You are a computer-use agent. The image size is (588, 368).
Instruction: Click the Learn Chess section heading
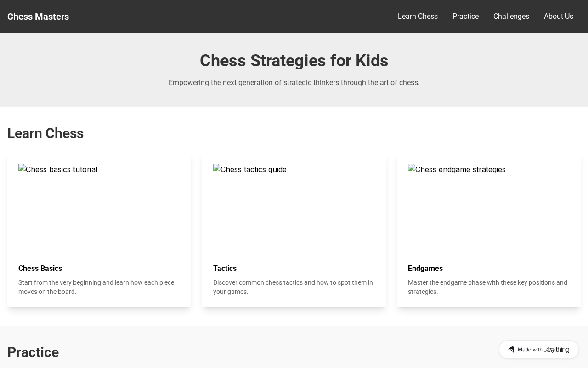point(45,133)
